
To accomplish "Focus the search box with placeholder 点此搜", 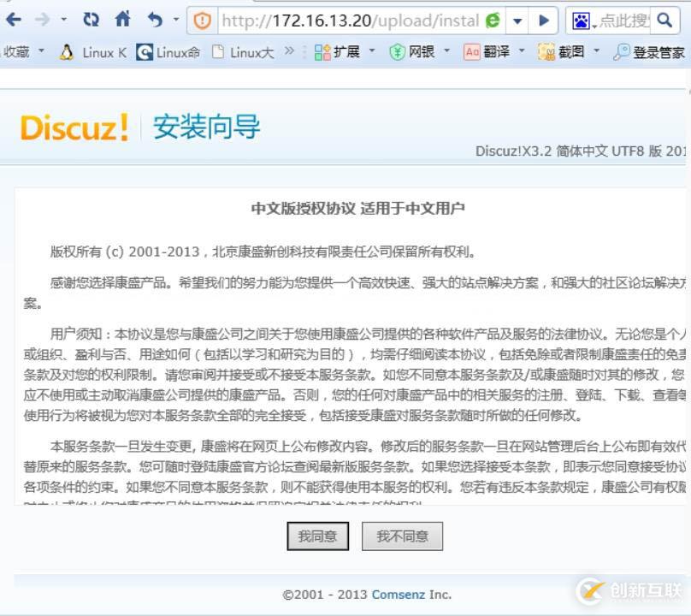I will pyautogui.click(x=624, y=21).
